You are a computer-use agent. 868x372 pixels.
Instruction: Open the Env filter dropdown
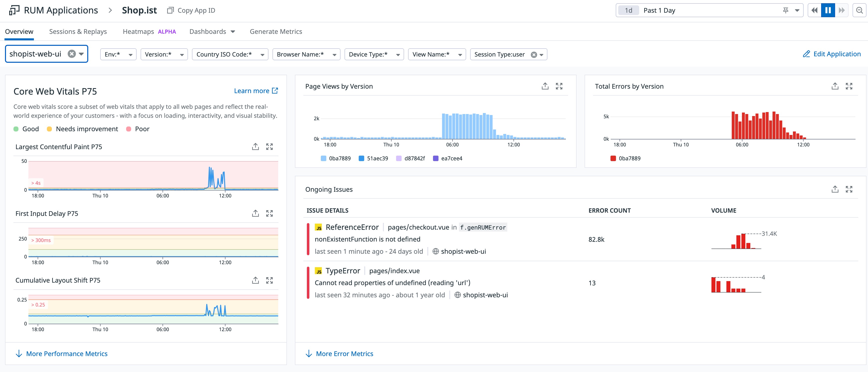(x=131, y=54)
